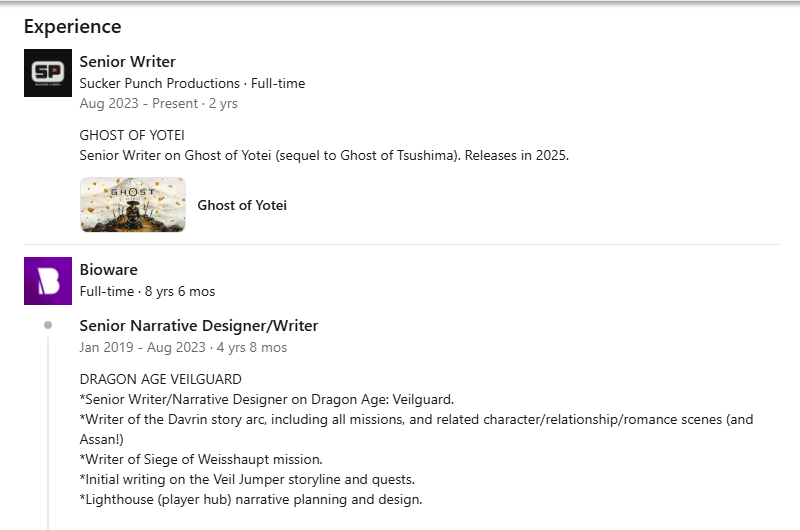Open the Bioware company logo
The image size is (800, 530).
click(48, 281)
